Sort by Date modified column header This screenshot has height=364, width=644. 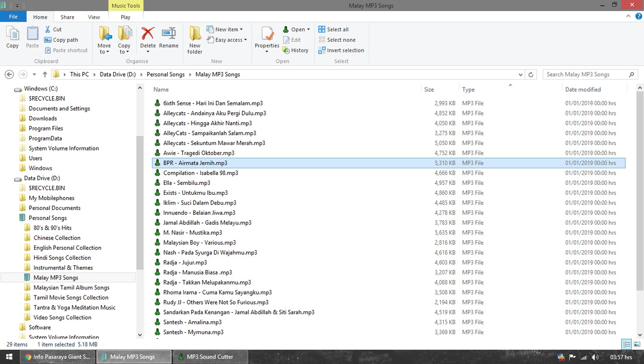(x=583, y=90)
